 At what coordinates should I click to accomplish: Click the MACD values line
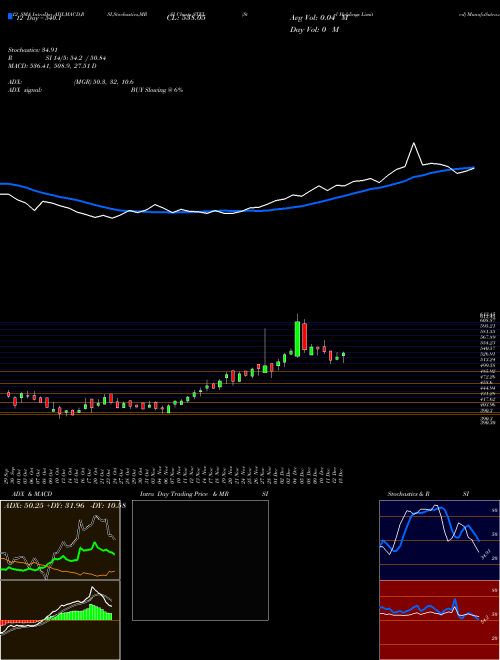tap(52, 66)
